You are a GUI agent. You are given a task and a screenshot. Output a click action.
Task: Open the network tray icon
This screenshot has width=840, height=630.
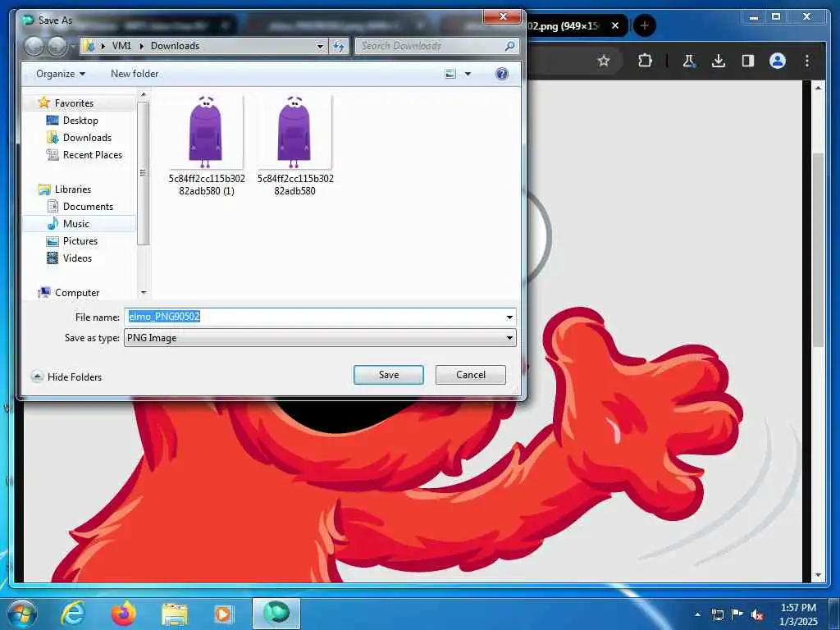click(717, 614)
